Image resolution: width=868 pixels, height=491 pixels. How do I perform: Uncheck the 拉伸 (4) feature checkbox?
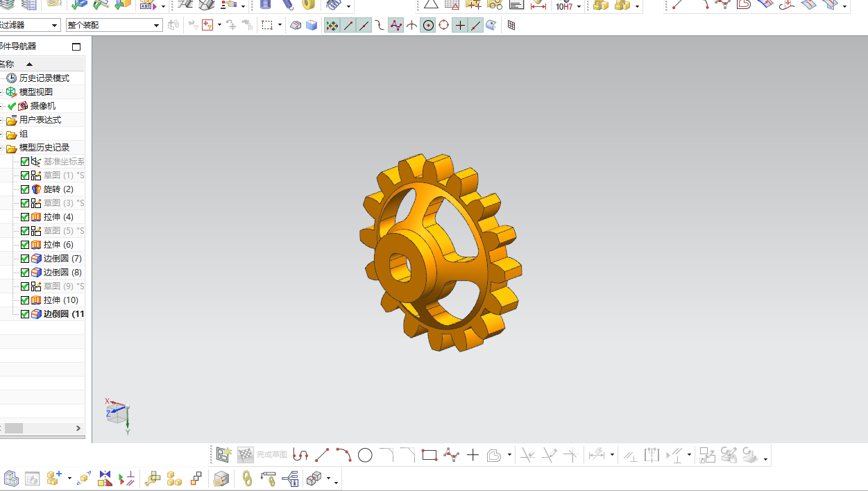(25, 217)
